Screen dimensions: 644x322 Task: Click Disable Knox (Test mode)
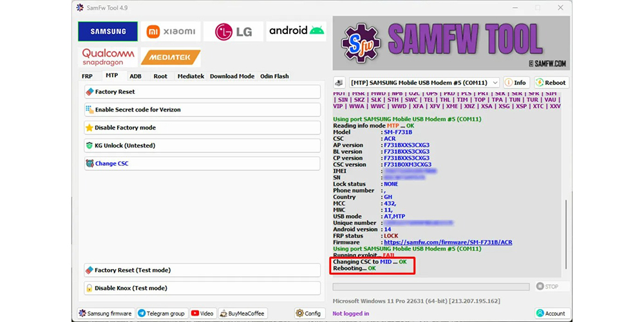coord(202,289)
